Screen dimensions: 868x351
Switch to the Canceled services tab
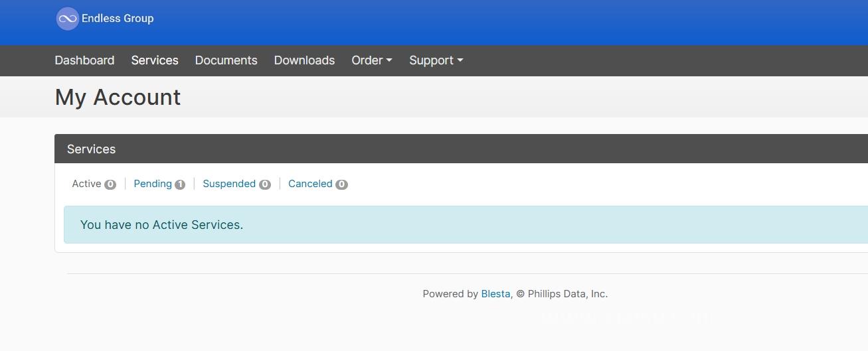coord(310,184)
